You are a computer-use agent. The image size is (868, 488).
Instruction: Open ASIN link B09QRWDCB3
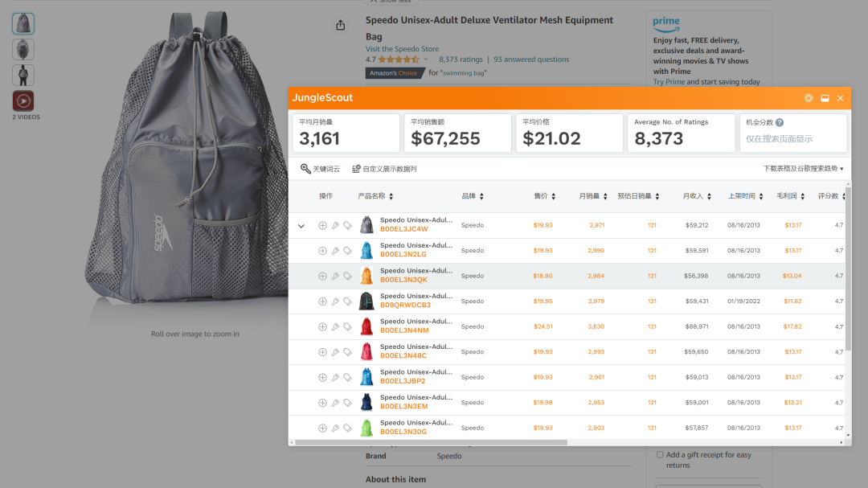point(405,306)
